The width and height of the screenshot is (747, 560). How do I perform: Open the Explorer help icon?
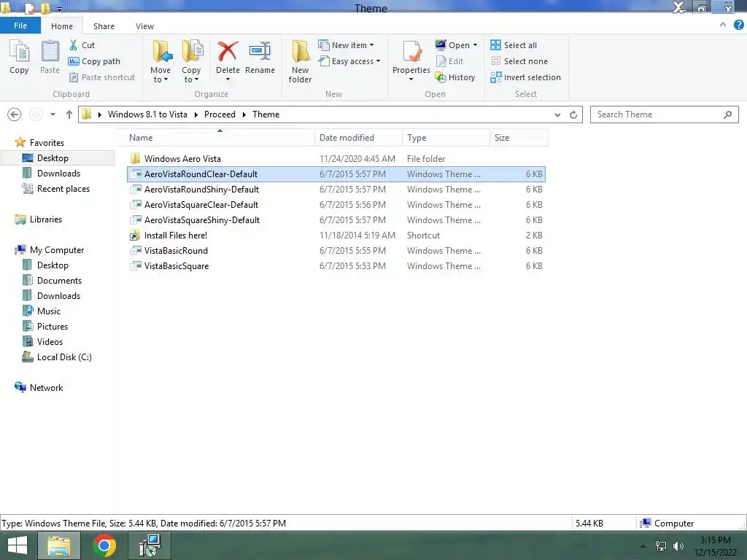(738, 26)
